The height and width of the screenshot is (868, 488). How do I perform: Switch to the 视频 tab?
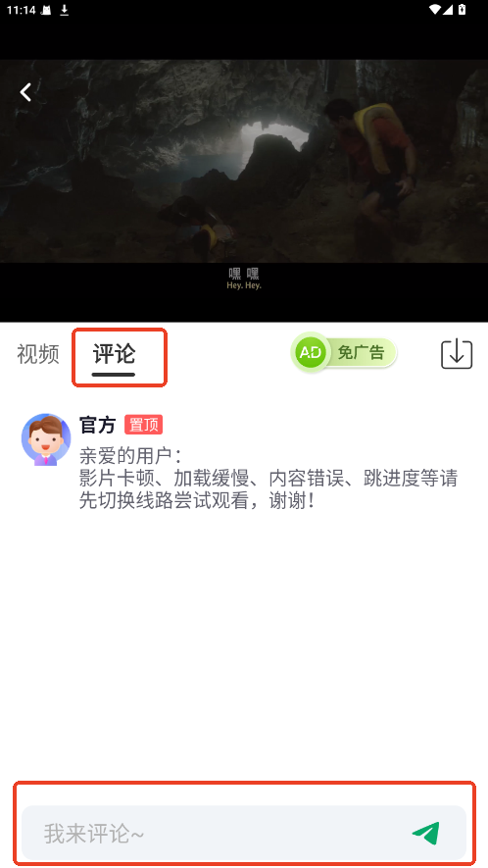tap(37, 354)
